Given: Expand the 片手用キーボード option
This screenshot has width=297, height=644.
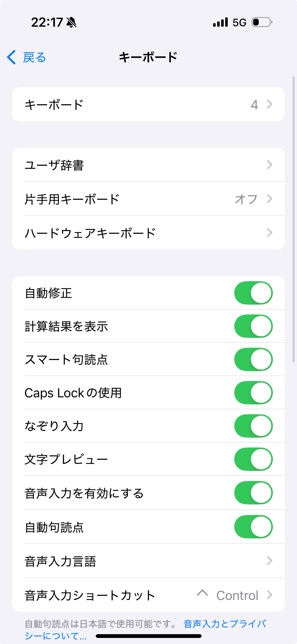Looking at the screenshot, I should [x=148, y=199].
